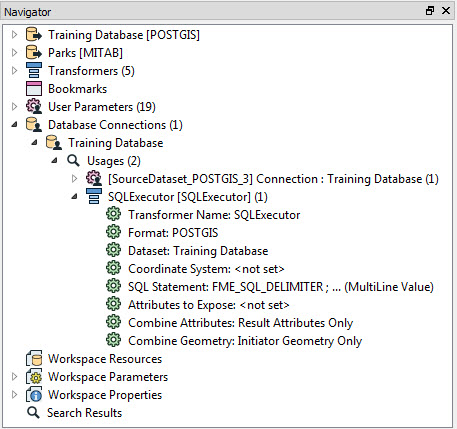Click the Parks MITAB writer icon
Screen dimensions: 457x429
point(34,53)
